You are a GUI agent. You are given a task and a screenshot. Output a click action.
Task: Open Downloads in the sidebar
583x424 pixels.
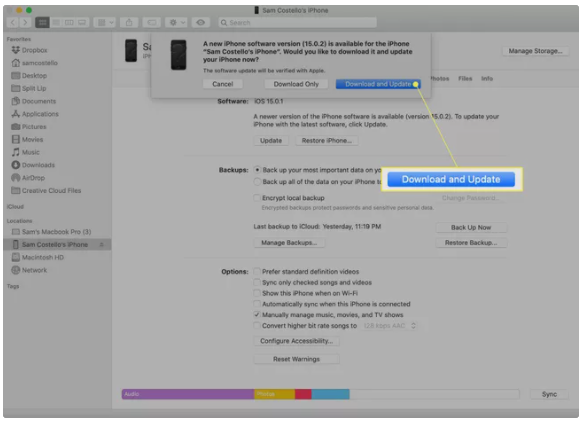point(38,165)
